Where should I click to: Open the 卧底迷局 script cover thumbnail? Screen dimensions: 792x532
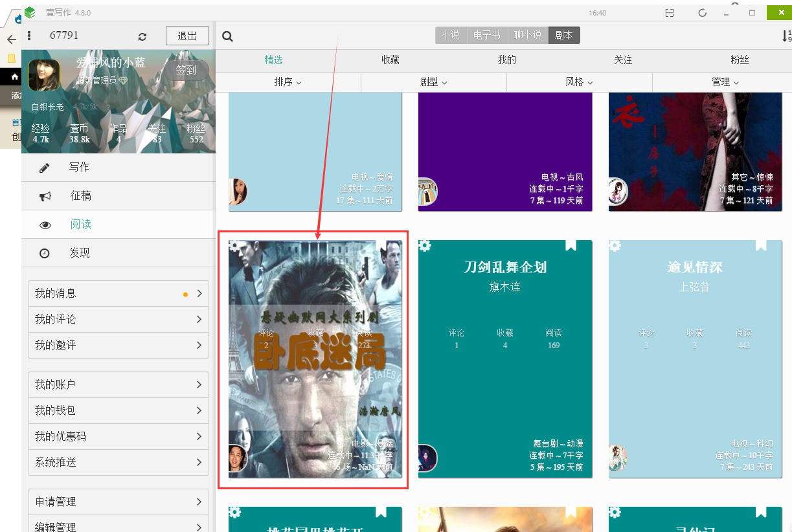click(x=315, y=359)
